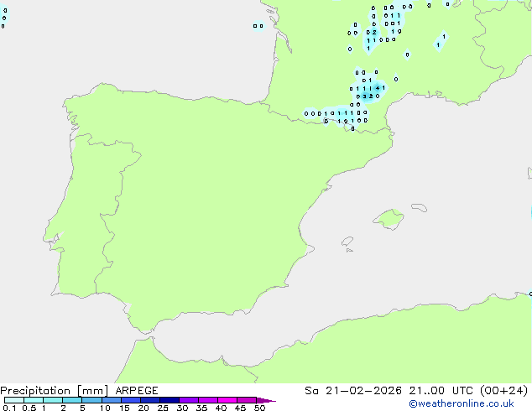Pick the legend swatch between 20 and 25
Image resolution: width=532 pixels, height=411 pixels.
(150, 400)
